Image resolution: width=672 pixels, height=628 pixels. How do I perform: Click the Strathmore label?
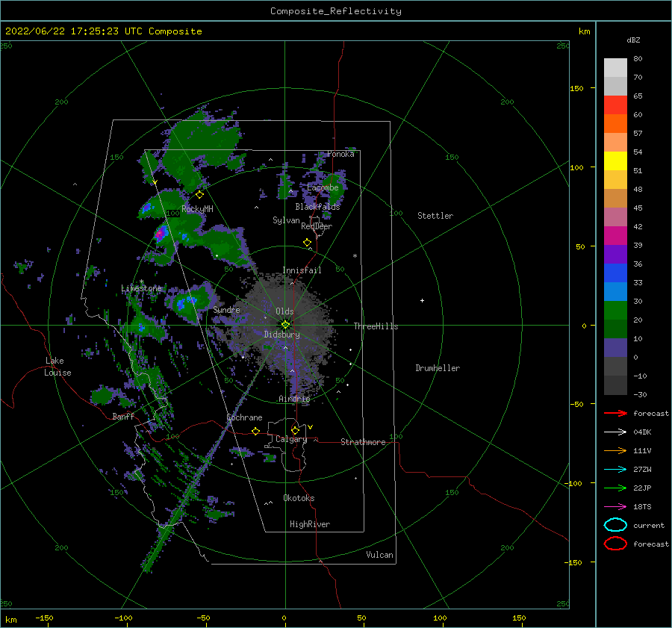pyautogui.click(x=363, y=442)
